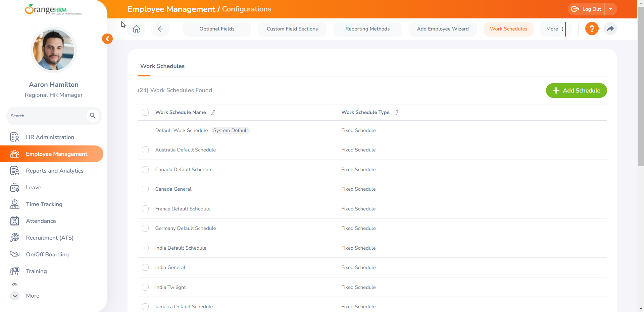
Task: Open the Time Tracking module
Action: click(44, 204)
